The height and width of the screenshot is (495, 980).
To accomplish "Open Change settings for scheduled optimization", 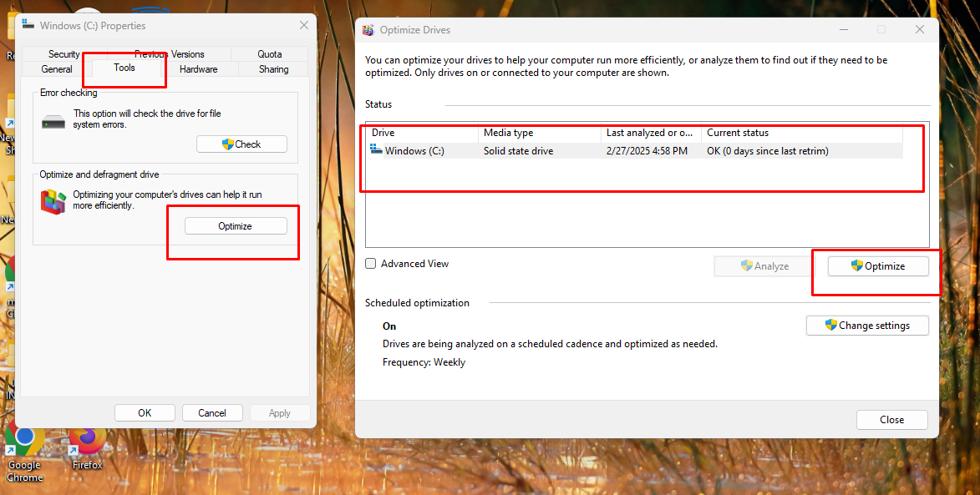I will [x=867, y=326].
